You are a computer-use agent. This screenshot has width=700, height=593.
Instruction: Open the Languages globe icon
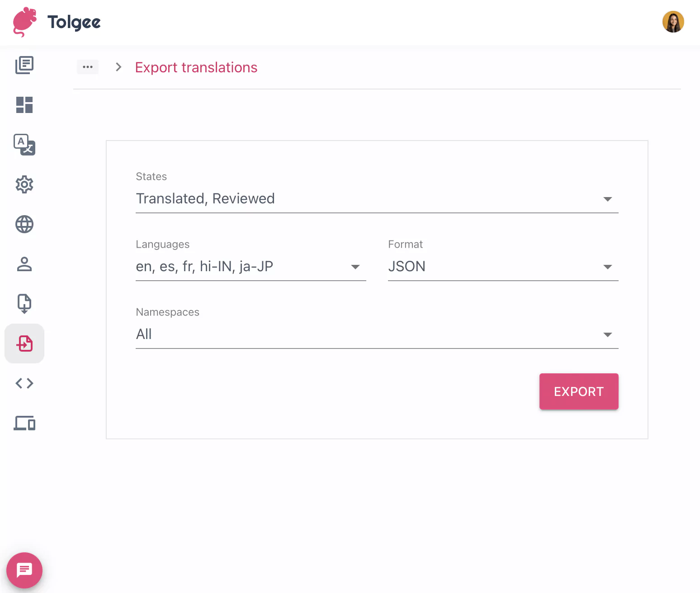tap(24, 224)
